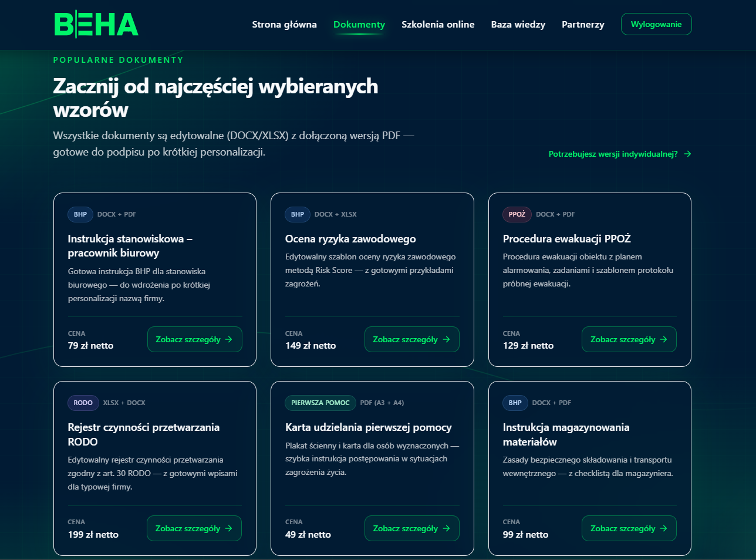Select the Dokumenty navigation tab

[359, 25]
